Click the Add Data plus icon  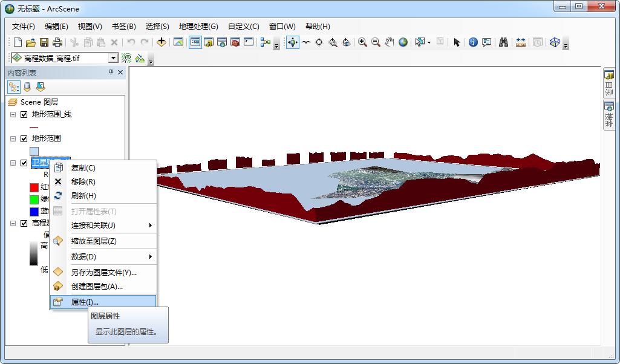pyautogui.click(x=162, y=42)
